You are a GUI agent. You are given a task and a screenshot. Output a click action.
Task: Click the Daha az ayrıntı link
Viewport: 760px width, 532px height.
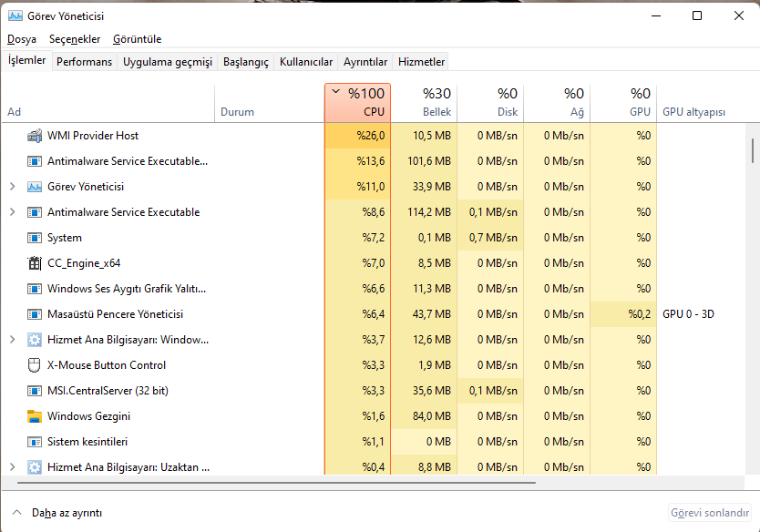(67, 513)
